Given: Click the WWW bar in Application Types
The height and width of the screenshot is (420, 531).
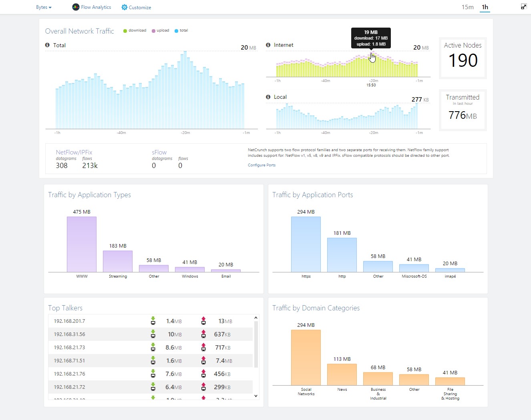Looking at the screenshot, I should (x=82, y=244).
